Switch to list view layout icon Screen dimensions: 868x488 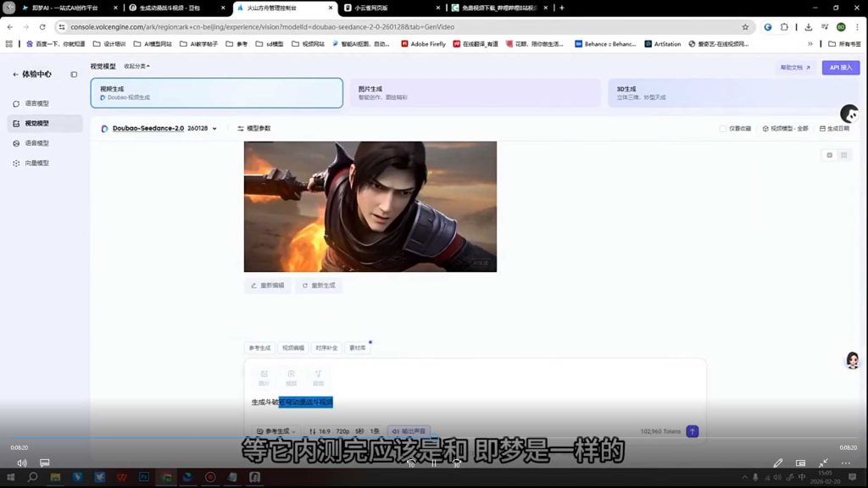click(829, 156)
